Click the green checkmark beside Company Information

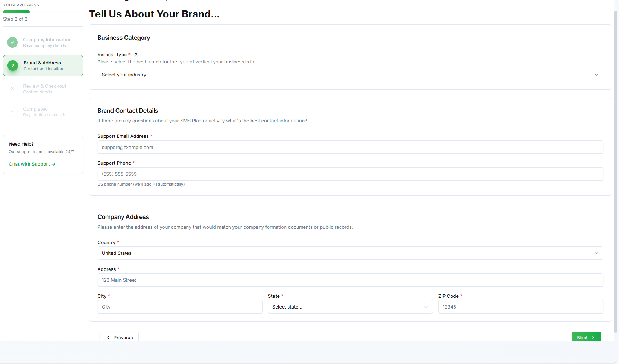click(x=12, y=42)
